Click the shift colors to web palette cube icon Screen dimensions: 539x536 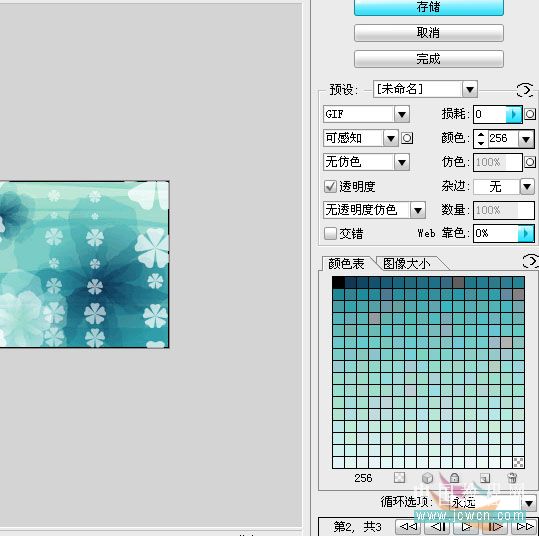(x=427, y=478)
